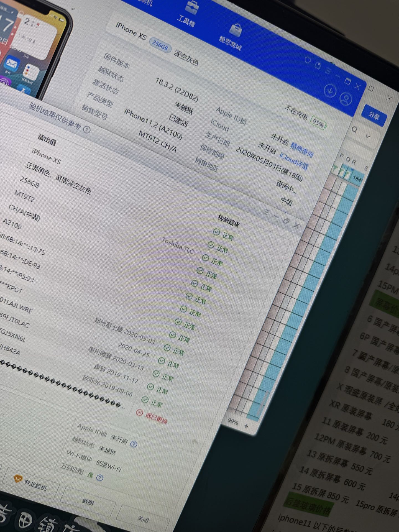Click the search magnifier in the spreadsheet

[x=354, y=129]
